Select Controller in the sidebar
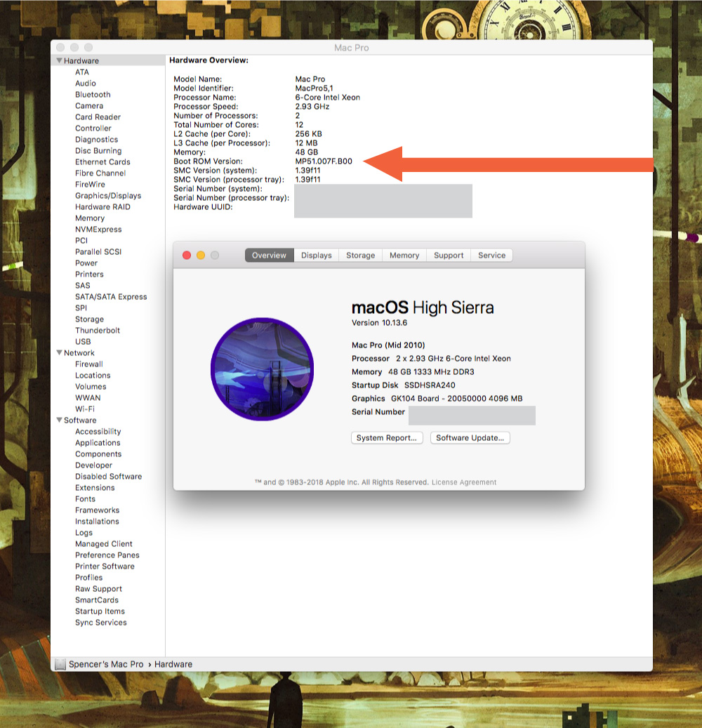 pos(93,128)
